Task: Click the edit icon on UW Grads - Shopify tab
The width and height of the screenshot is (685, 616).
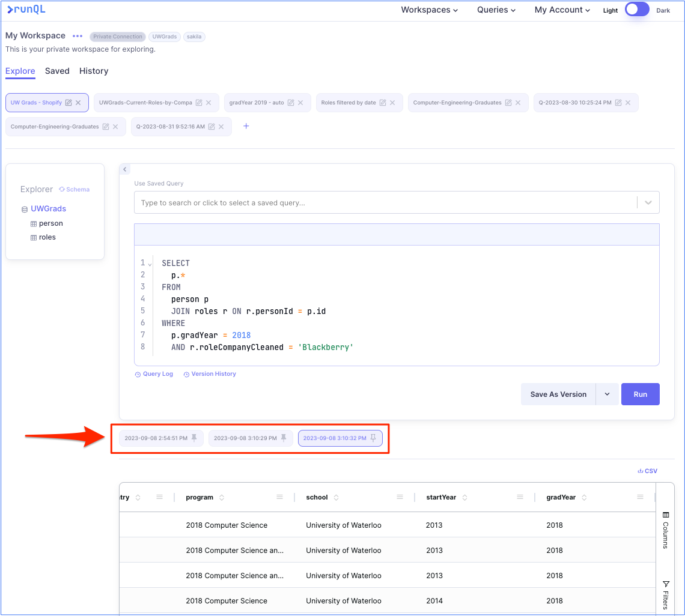Action: click(x=68, y=103)
